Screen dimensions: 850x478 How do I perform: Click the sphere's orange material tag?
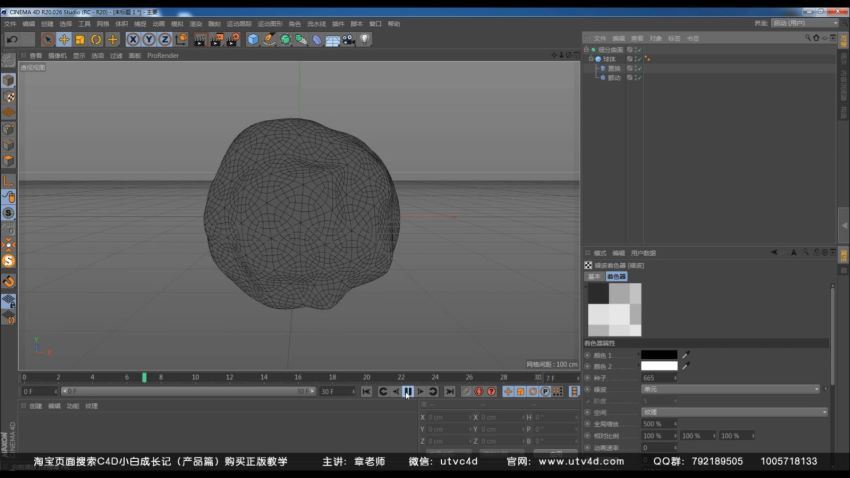[x=647, y=59]
